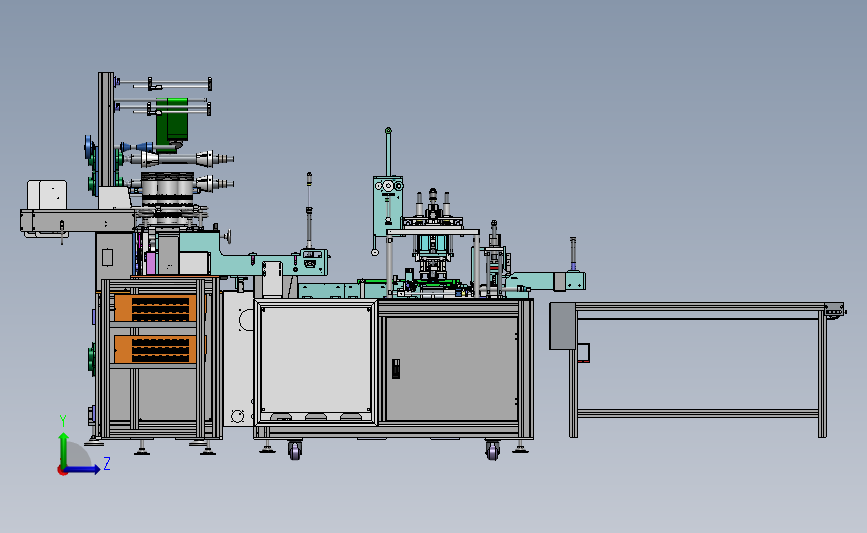Click the blue Z axis arrow of the triad
This screenshot has width=867, height=533.
click(x=83, y=469)
